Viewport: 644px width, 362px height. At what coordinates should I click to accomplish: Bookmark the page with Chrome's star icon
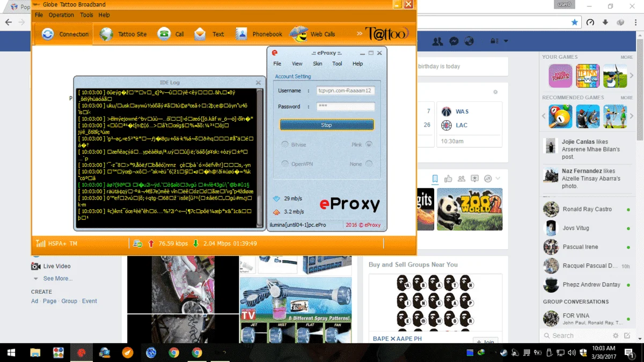coord(575,23)
